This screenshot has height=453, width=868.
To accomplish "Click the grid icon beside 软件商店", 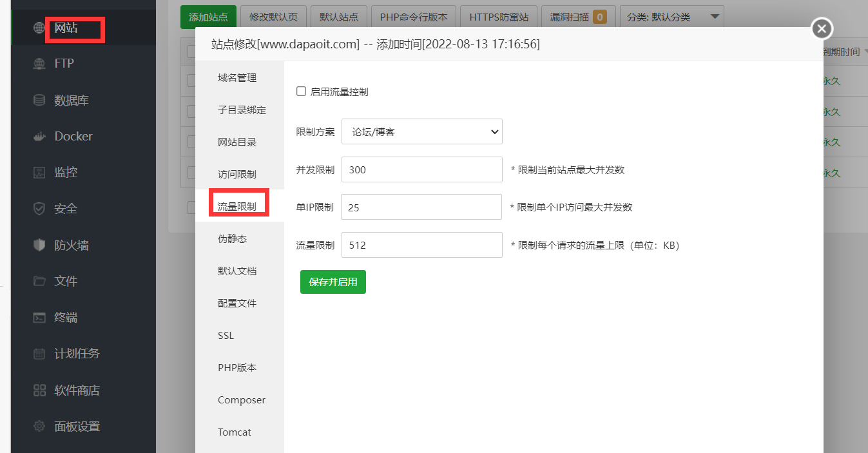I will tap(39, 390).
